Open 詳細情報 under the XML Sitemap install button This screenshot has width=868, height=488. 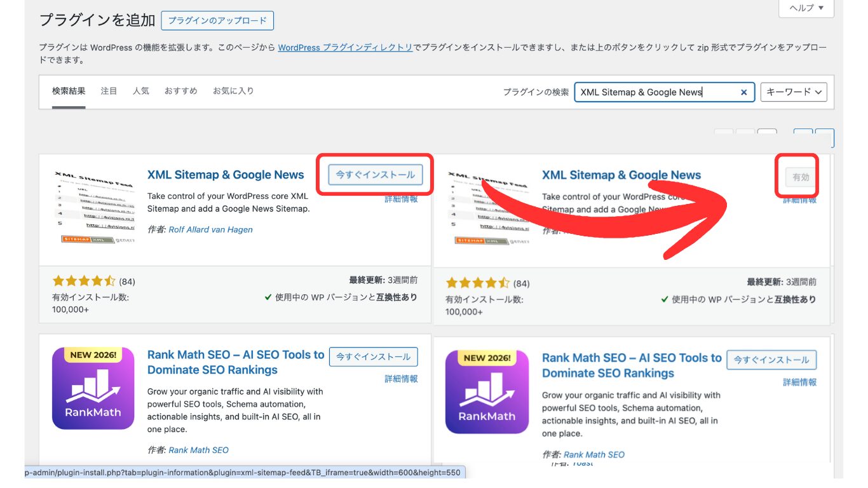coord(401,199)
